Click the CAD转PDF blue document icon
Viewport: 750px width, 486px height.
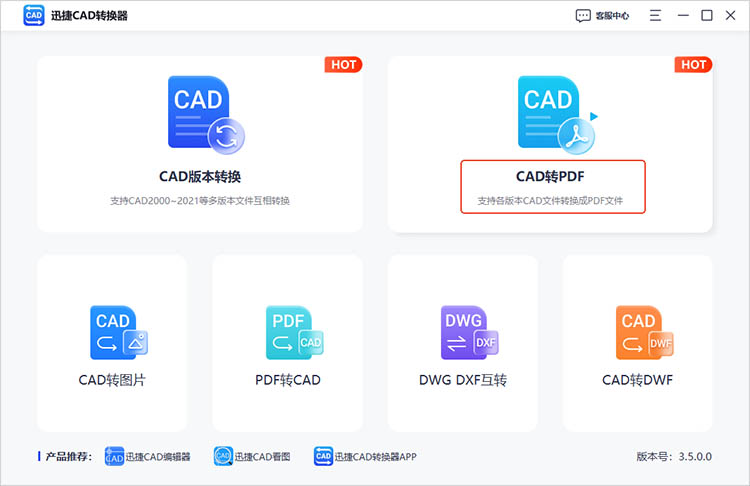(x=557, y=115)
